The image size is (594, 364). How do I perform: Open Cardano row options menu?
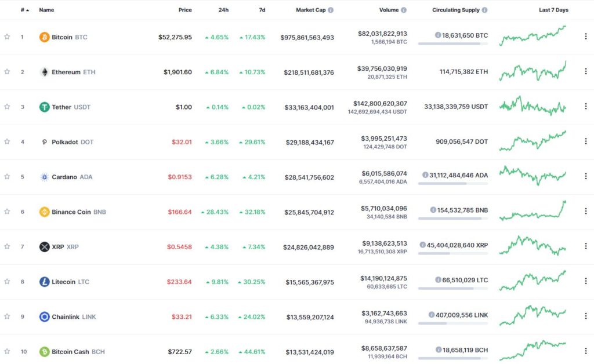(x=586, y=176)
